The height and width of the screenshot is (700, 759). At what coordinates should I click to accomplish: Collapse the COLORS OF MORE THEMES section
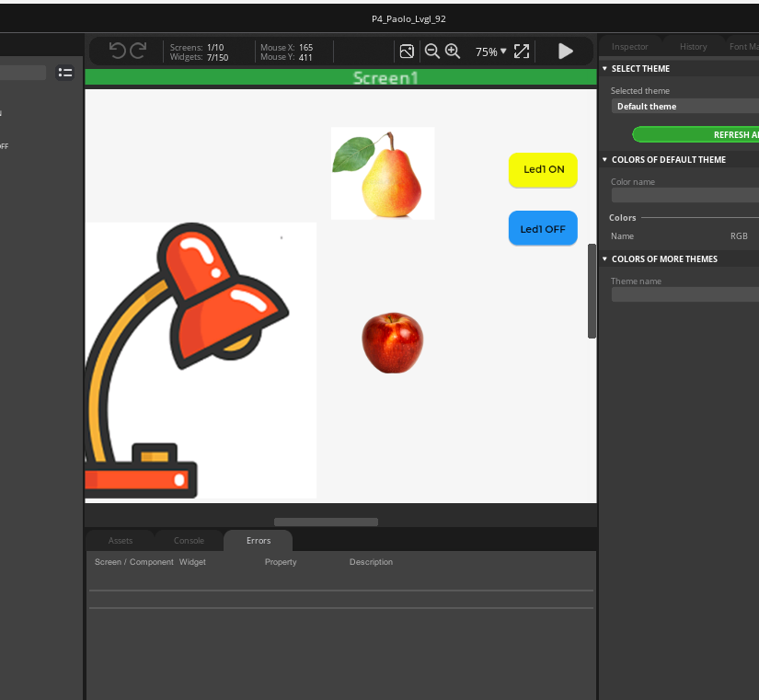[604, 259]
